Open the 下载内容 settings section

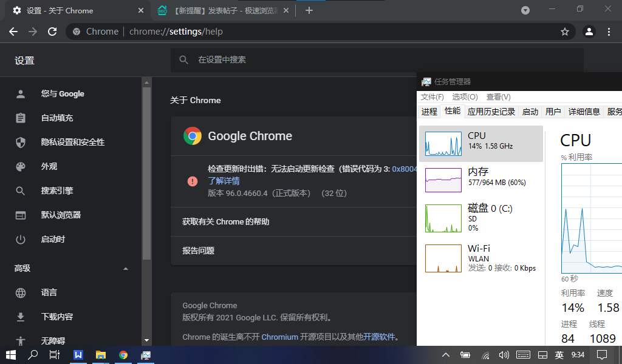point(57,317)
